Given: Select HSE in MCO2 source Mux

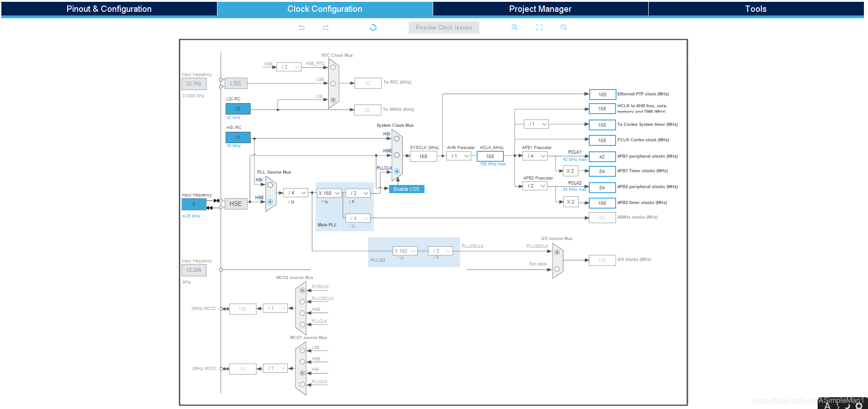Looking at the screenshot, I should tap(302, 313).
